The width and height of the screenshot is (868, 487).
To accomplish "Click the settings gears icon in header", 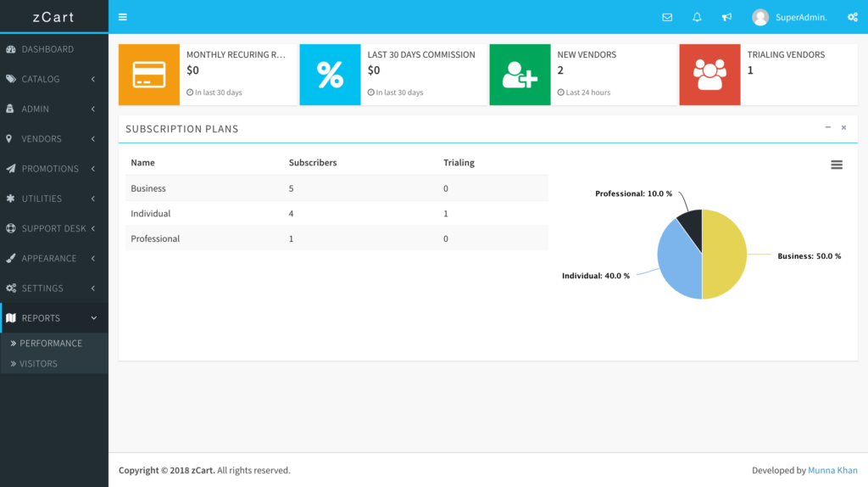I will 852,17.
